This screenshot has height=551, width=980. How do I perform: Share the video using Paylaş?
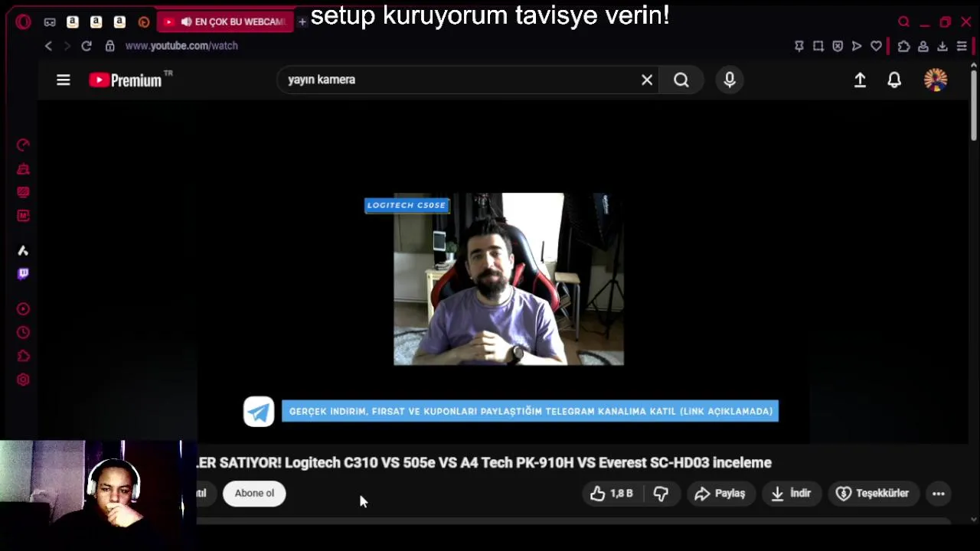click(720, 494)
